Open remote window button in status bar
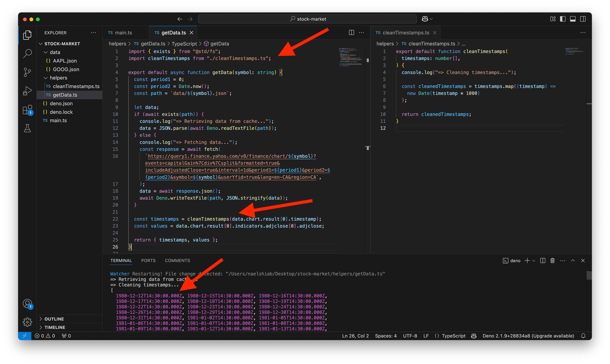Image resolution: width=610 pixels, height=364 pixels. [x=25, y=336]
